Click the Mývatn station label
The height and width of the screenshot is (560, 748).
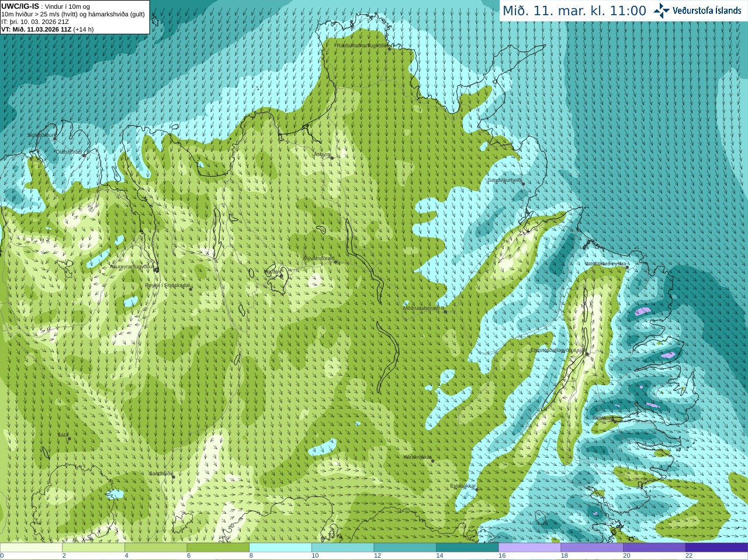[273, 272]
